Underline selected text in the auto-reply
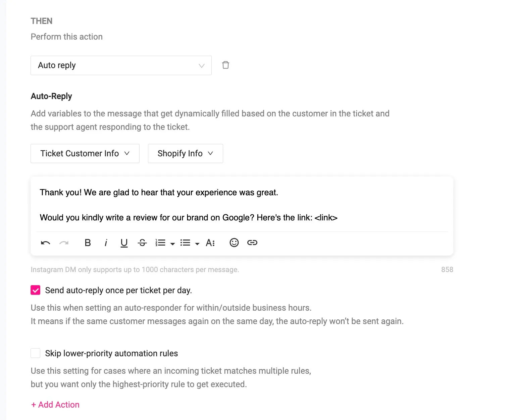Screen dimensions: 508x420 click(x=124, y=243)
